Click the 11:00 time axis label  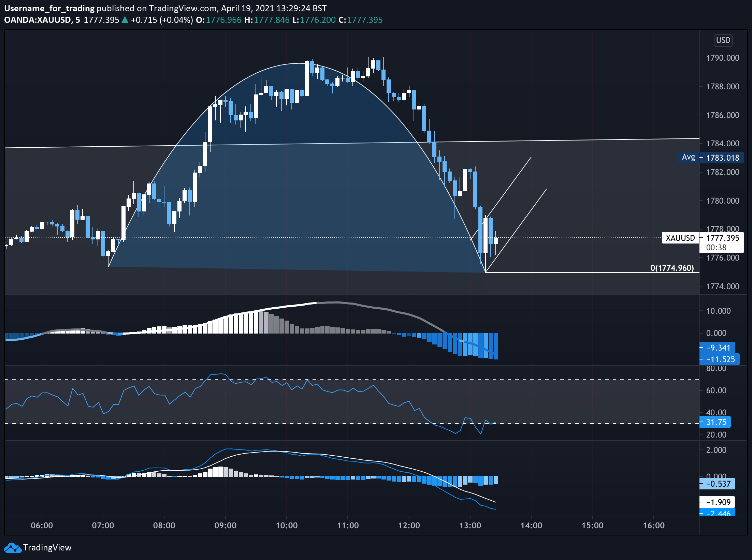[348, 526]
